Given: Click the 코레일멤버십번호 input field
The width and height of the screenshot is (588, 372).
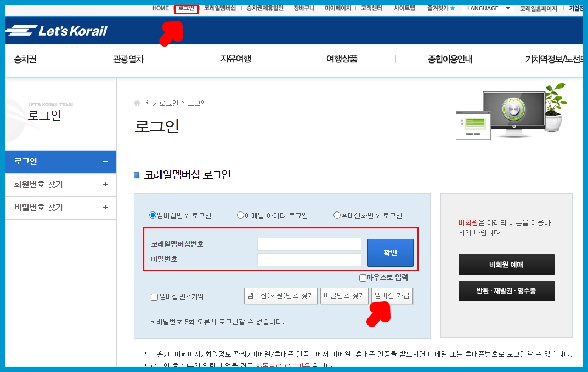Looking at the screenshot, I should click(309, 244).
